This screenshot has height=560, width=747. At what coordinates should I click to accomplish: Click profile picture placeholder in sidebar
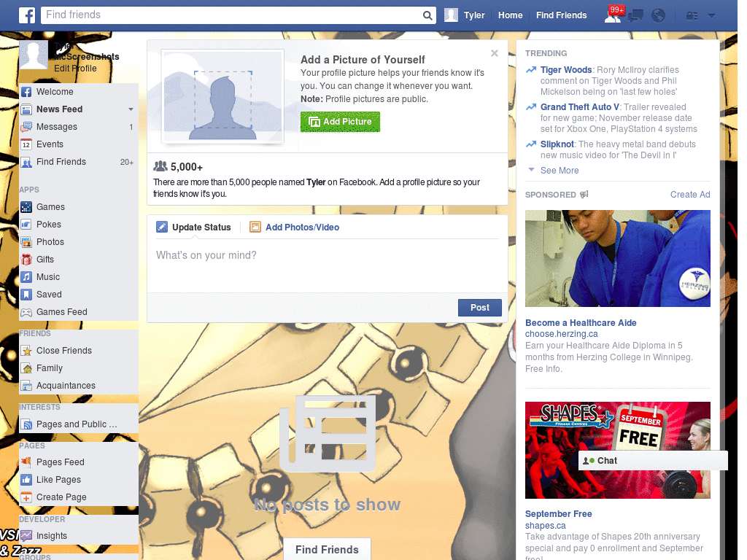[x=34, y=55]
